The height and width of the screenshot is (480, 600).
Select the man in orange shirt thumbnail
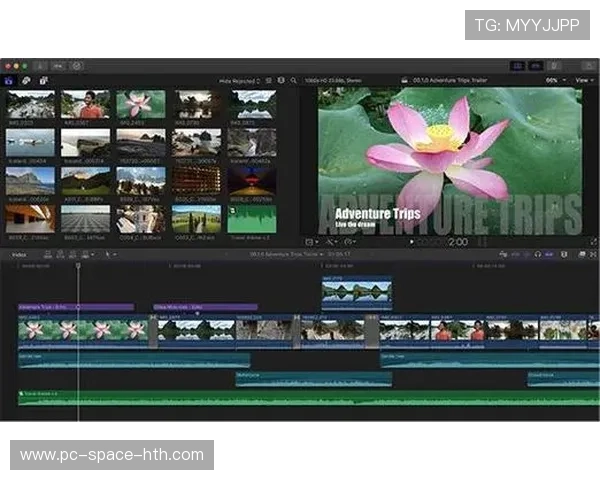click(86, 104)
